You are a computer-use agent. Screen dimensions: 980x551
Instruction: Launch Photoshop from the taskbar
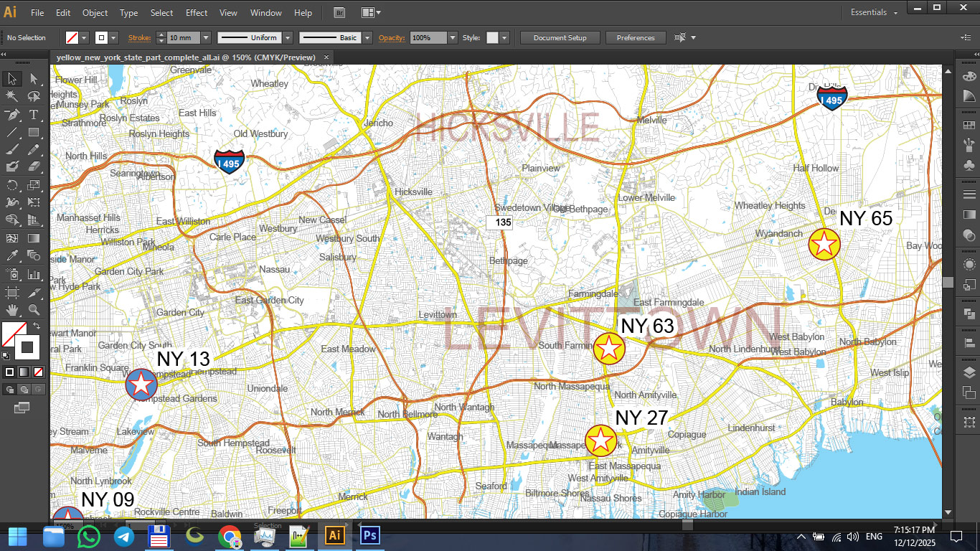pos(369,535)
